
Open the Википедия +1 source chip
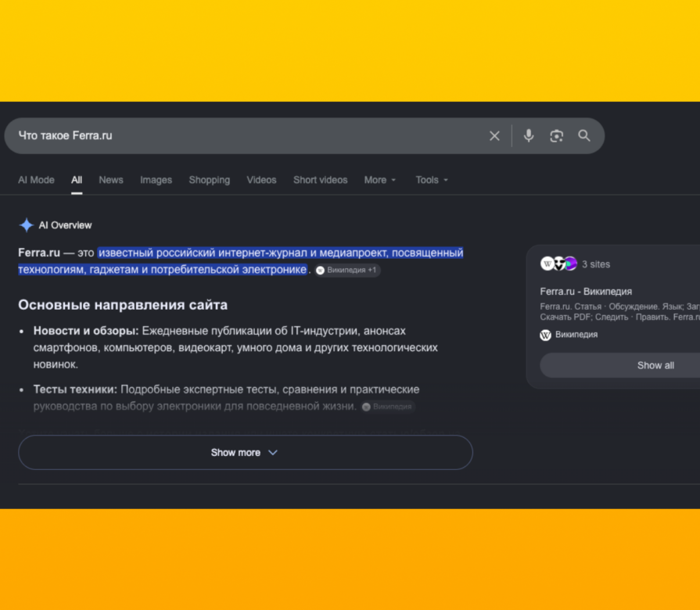pyautogui.click(x=347, y=270)
